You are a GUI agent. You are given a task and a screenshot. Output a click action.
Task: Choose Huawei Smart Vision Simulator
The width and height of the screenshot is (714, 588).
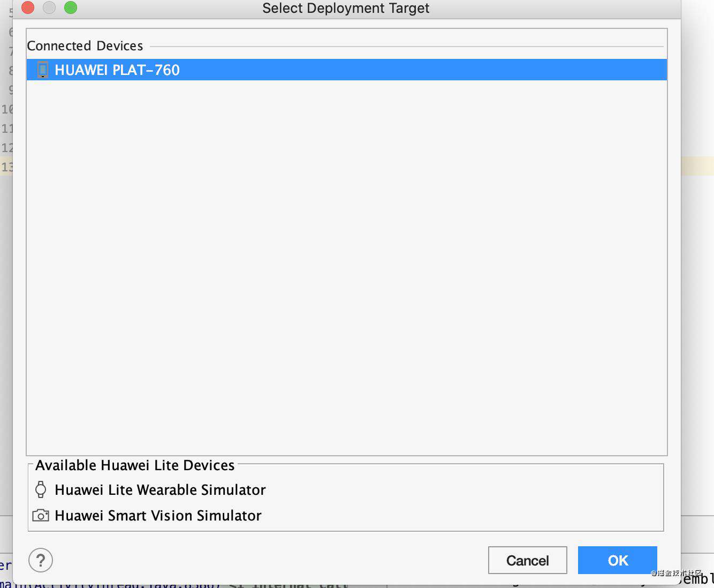(x=158, y=516)
